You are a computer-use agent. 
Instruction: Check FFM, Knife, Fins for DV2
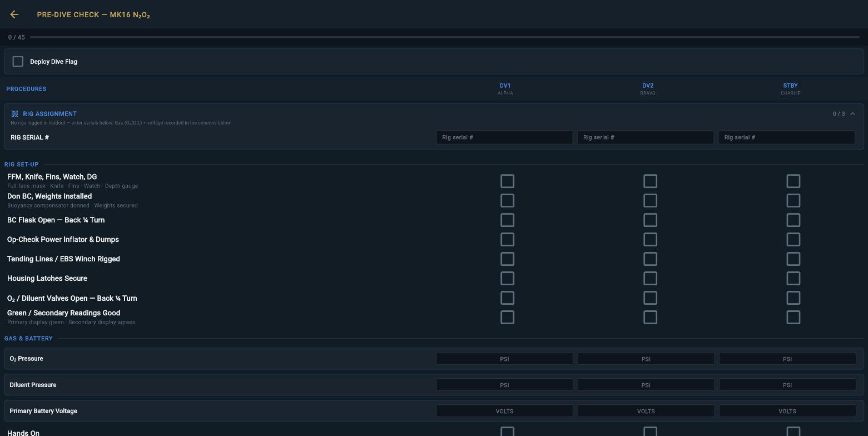pos(650,181)
